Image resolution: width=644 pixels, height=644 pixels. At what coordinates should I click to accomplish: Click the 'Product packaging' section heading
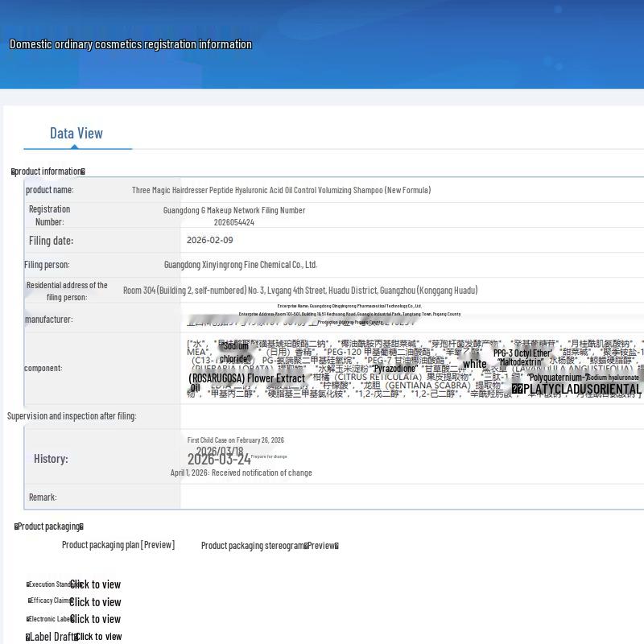[49, 526]
